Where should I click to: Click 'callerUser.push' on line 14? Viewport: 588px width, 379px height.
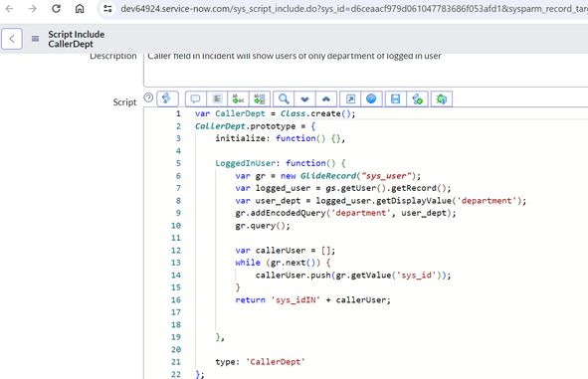[x=293, y=276]
